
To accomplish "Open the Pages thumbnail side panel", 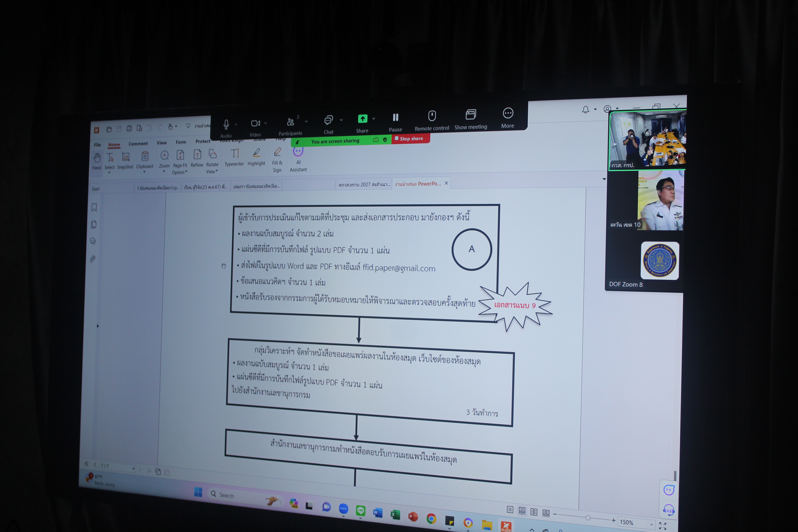I will tap(94, 224).
